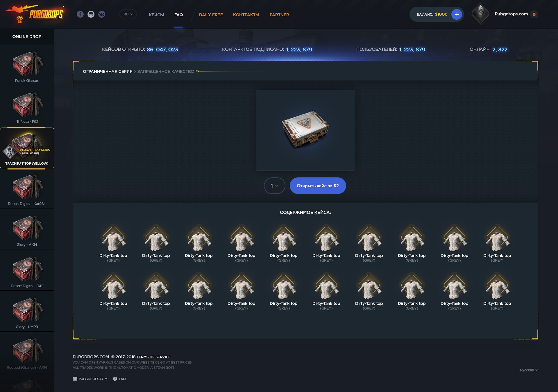558x392 pixels.
Task: Open the TERMS OF SERVICE link
Action: click(153, 357)
